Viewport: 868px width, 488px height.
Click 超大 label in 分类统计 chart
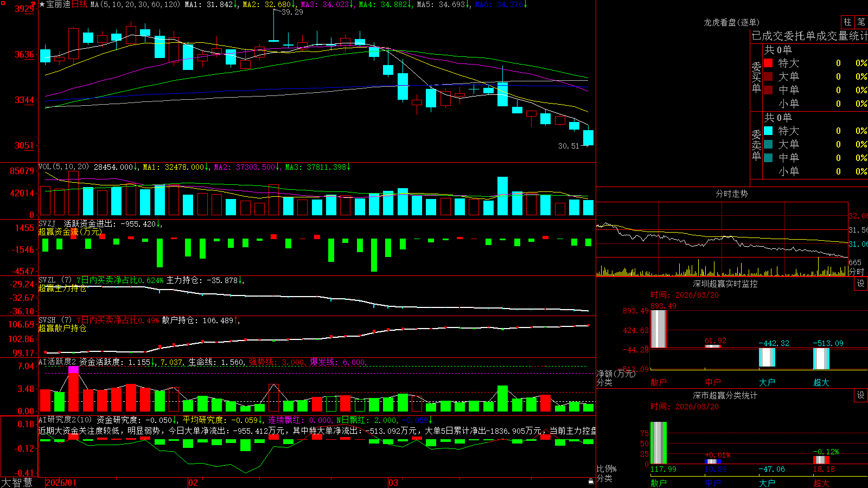(x=821, y=483)
